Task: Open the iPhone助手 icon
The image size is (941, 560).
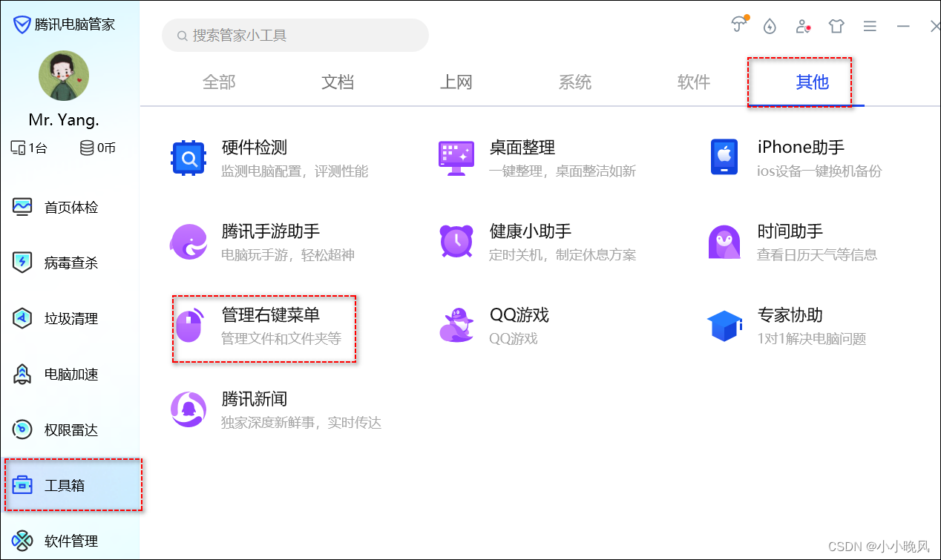Action: coord(724,157)
